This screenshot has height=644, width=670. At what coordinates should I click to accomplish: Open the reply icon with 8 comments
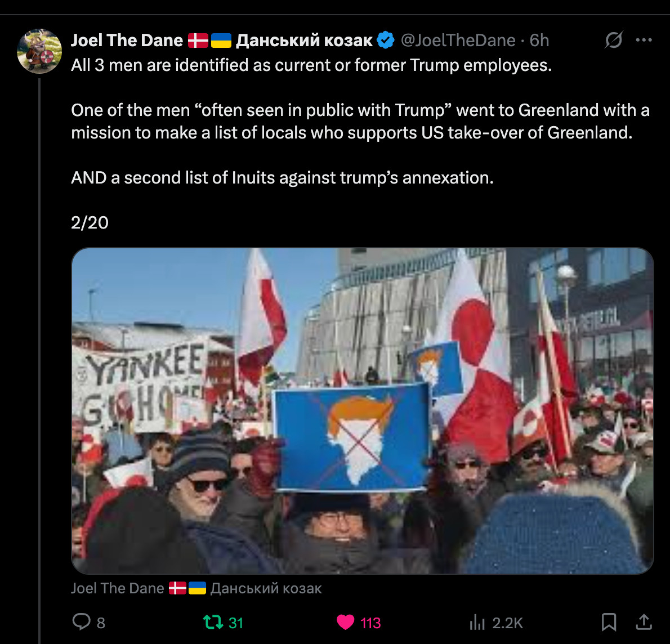81,622
